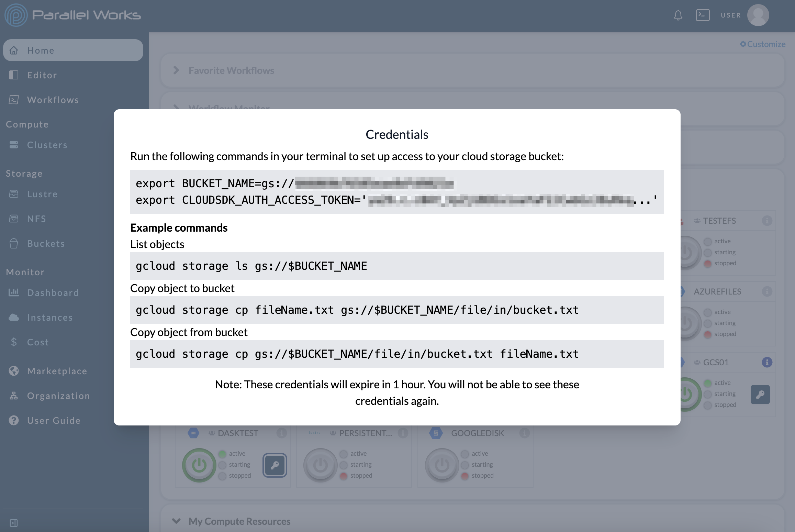Image resolution: width=795 pixels, height=532 pixels.
Task: Click the Customize link
Action: (762, 44)
